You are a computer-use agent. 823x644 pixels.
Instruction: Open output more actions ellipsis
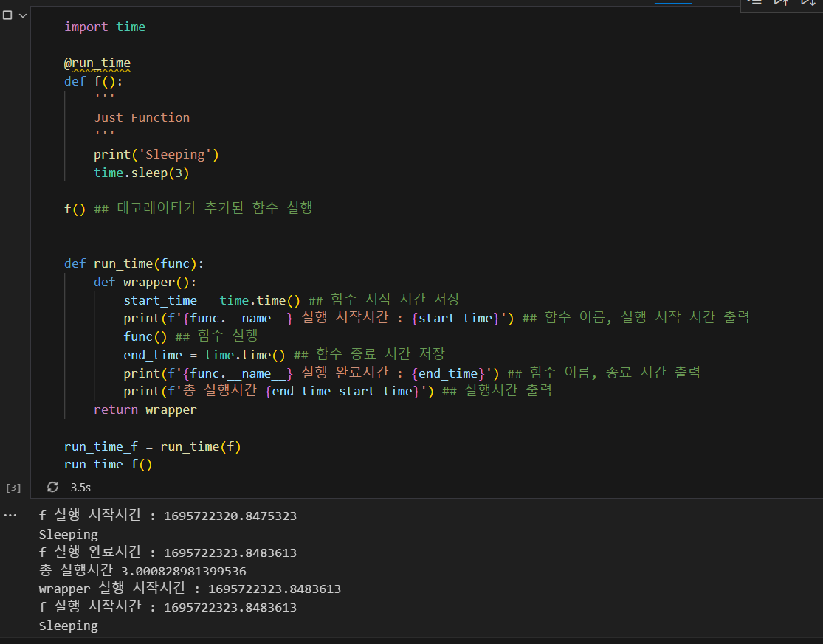click(x=10, y=516)
